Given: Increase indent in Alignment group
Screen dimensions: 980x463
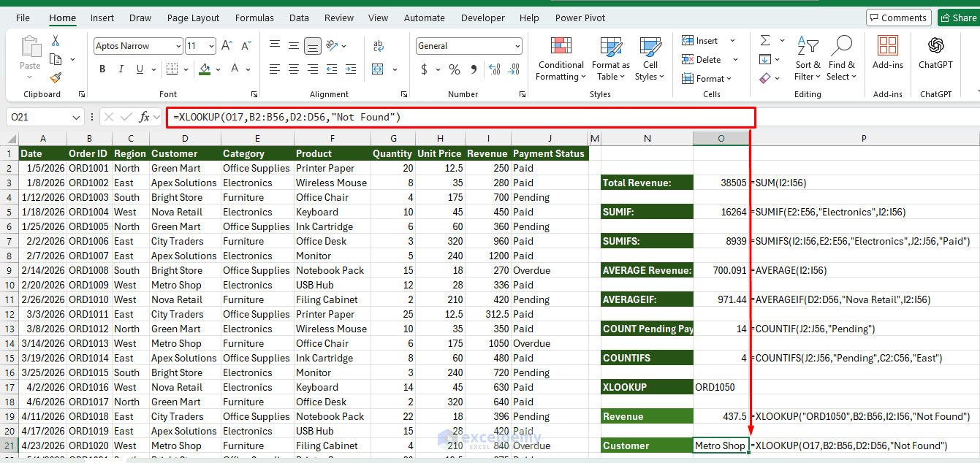Looking at the screenshot, I should tap(349, 69).
